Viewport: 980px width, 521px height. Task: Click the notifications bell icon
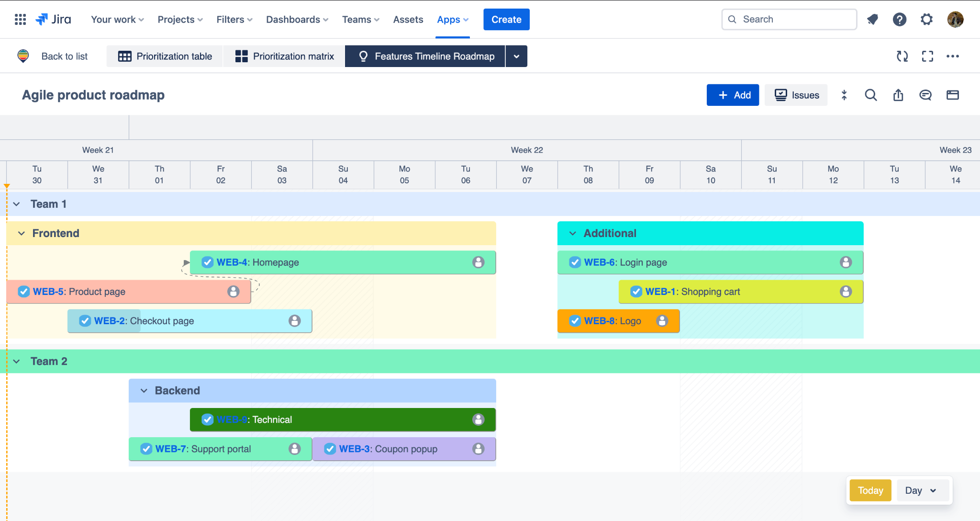pyautogui.click(x=873, y=19)
